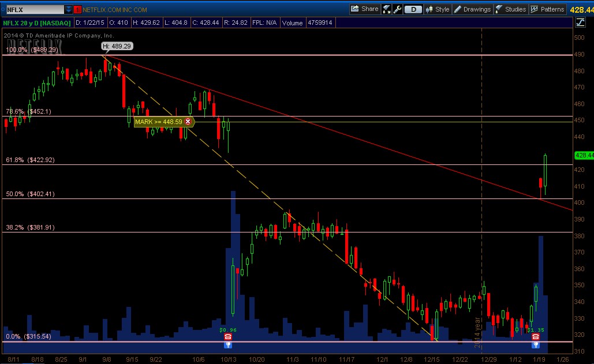Screen dimensions: 594x364
Task: Click the O: 410 open value
Action: click(x=118, y=22)
